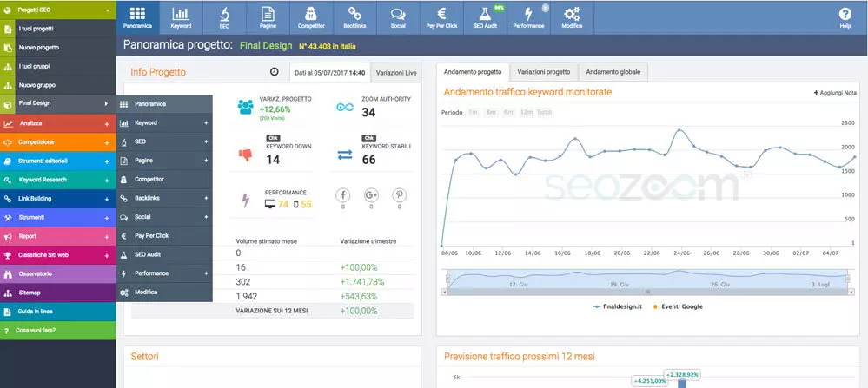The height and width of the screenshot is (388, 868).
Task: Click the chart navigator horizontal scrollbar
Action: (x=647, y=292)
